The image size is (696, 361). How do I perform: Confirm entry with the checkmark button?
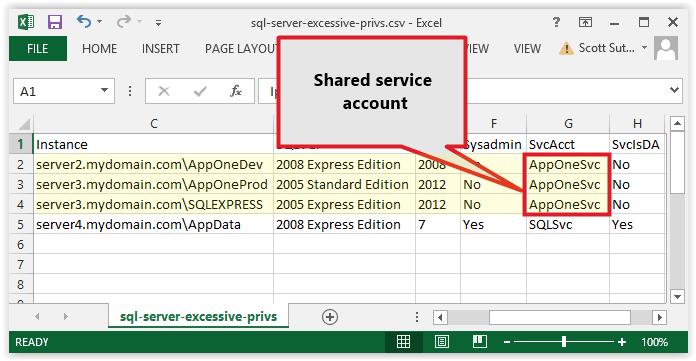pos(200,91)
